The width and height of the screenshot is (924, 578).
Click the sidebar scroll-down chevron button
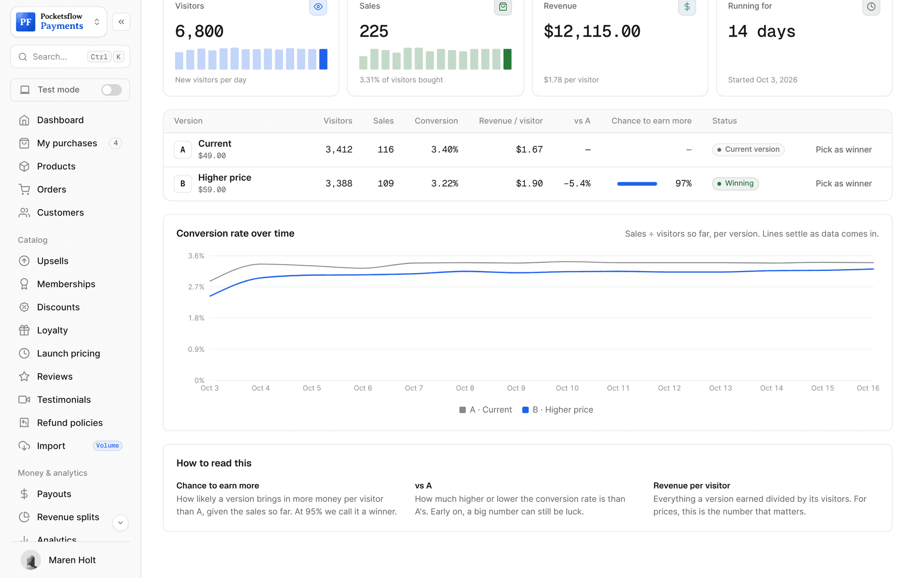(x=120, y=523)
